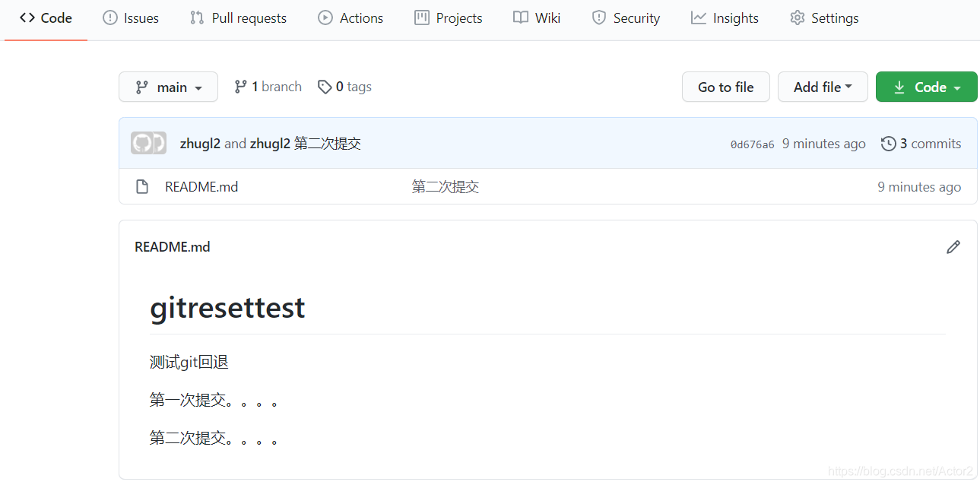Click the second zhugl2 co-author link
The width and height of the screenshot is (980, 485).
click(270, 144)
